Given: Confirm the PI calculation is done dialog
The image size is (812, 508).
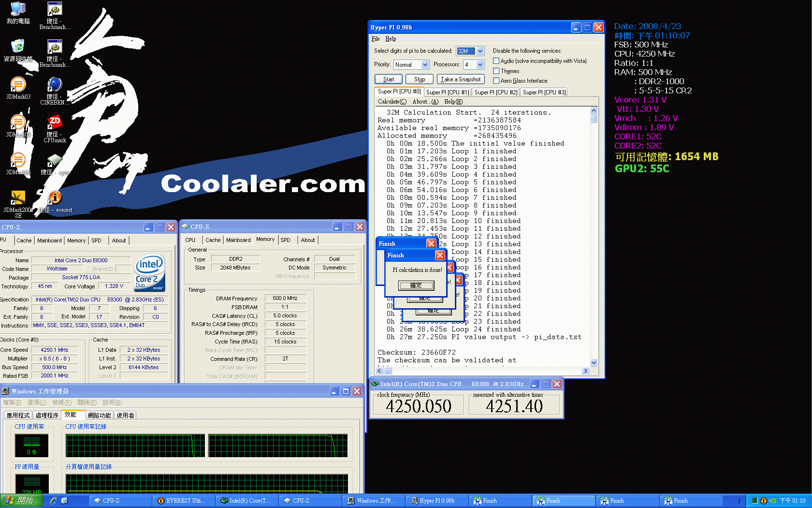Looking at the screenshot, I should tap(416, 285).
